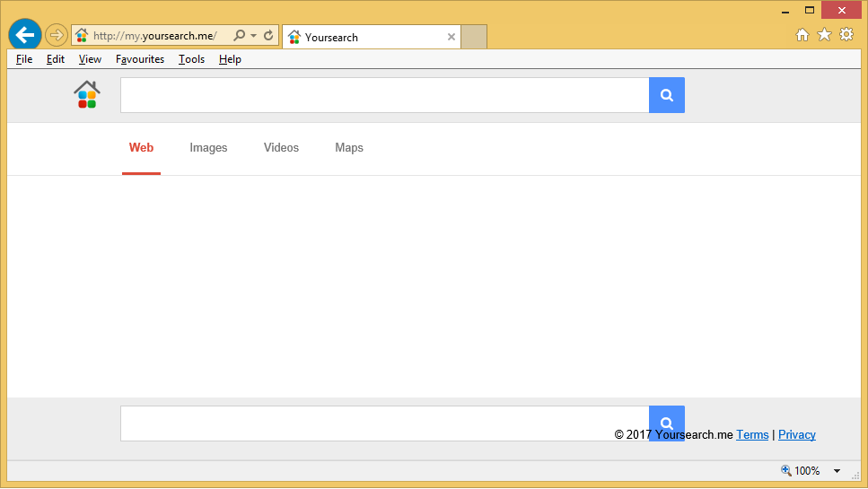Open the File menu
The height and width of the screenshot is (489, 868).
coord(24,59)
